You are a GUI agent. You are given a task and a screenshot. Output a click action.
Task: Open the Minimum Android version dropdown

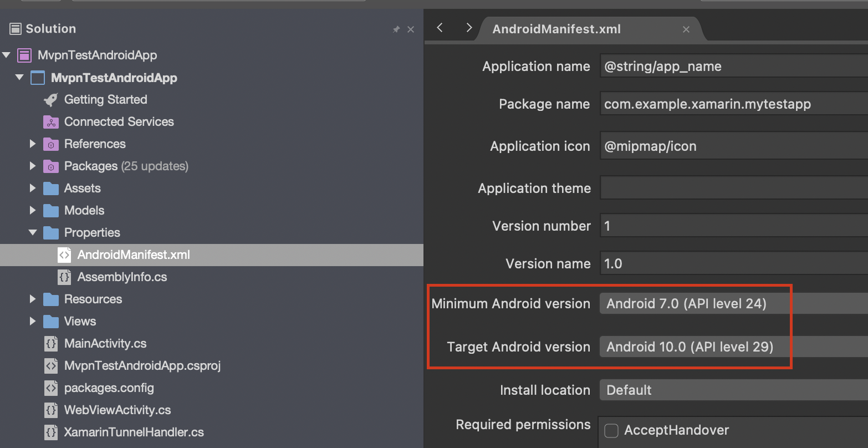(734, 304)
